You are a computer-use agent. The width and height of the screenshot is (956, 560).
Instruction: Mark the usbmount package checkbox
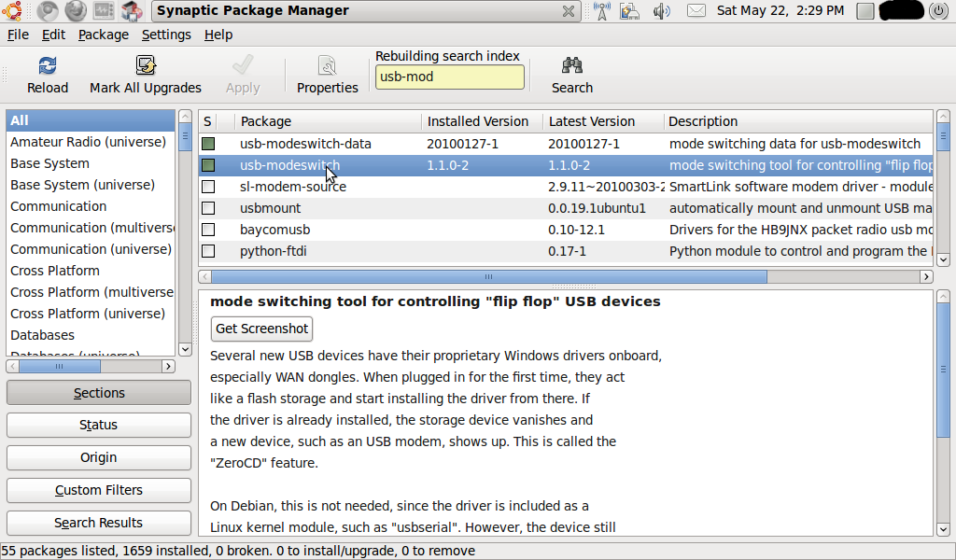(x=208, y=208)
